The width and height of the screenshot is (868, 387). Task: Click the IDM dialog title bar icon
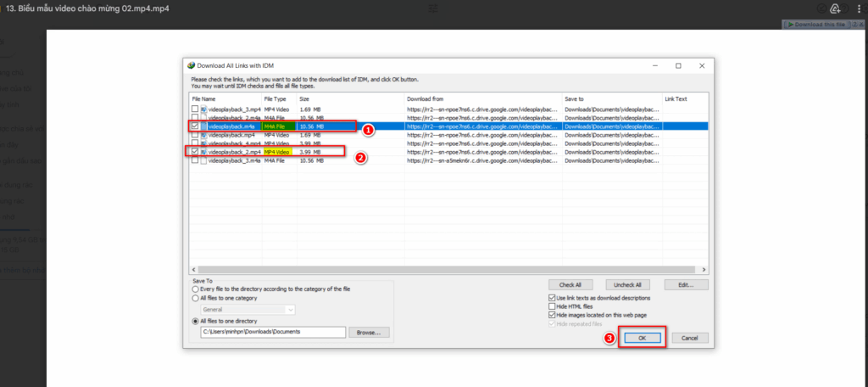191,65
